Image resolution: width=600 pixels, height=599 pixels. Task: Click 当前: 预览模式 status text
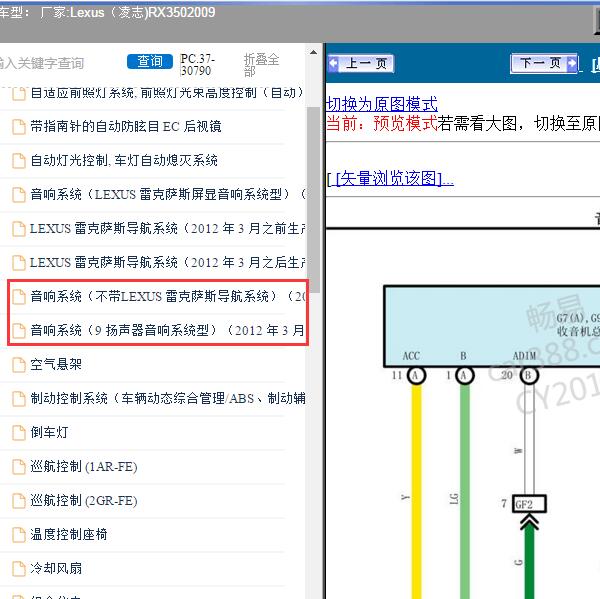click(382, 123)
